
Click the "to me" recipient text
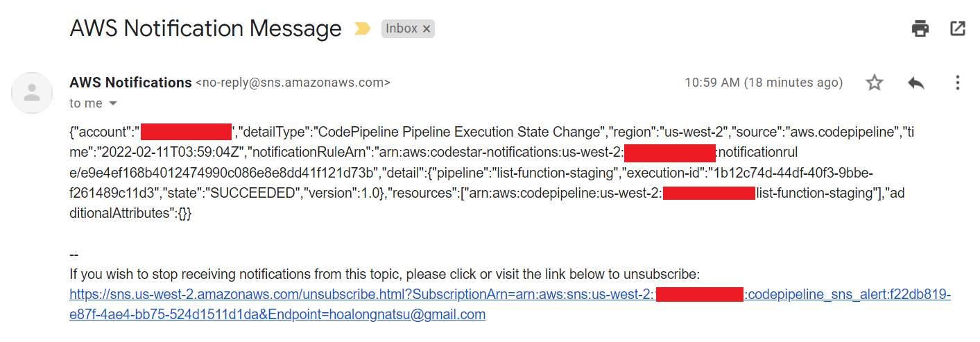coord(86,104)
